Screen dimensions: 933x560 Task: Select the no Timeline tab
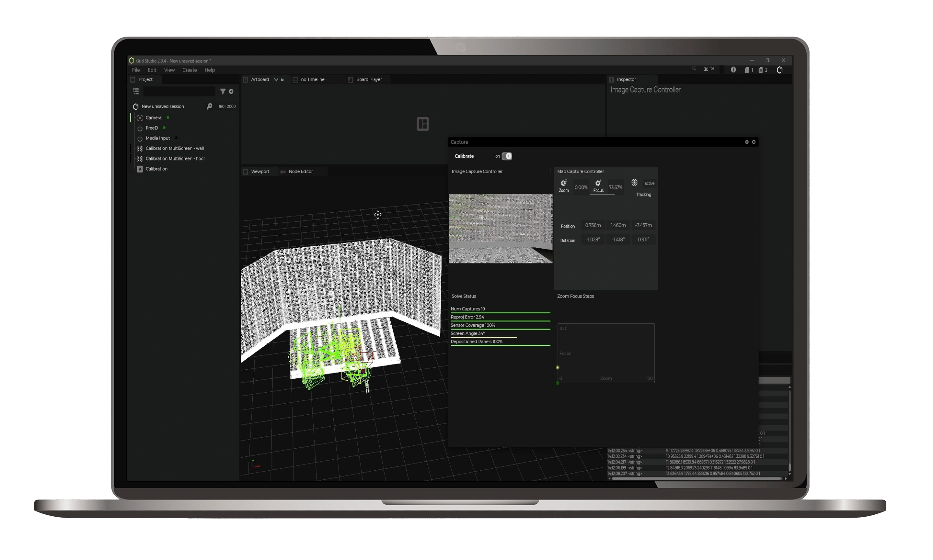[x=312, y=79]
